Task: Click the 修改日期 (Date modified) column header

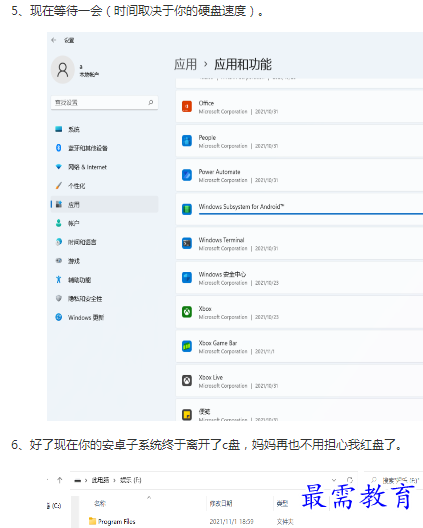Action: [221, 503]
